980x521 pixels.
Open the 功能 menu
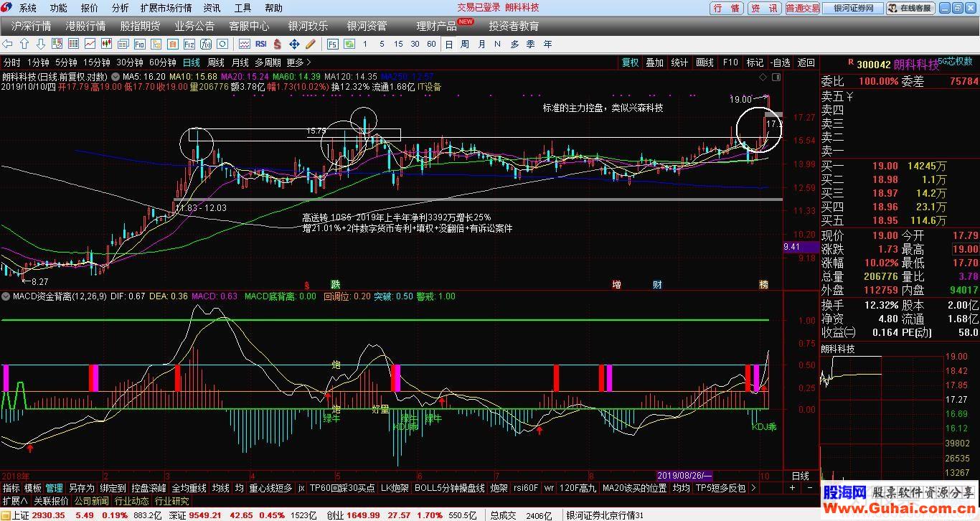tap(58, 8)
